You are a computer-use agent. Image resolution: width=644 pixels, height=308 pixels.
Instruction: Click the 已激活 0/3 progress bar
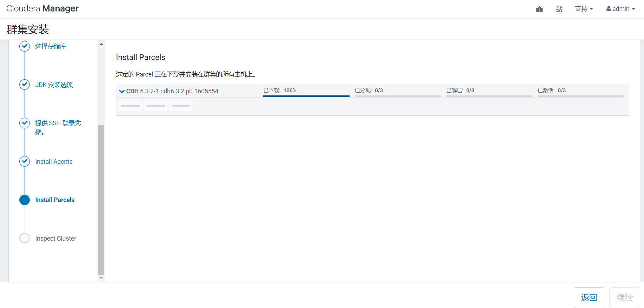pyautogui.click(x=581, y=96)
